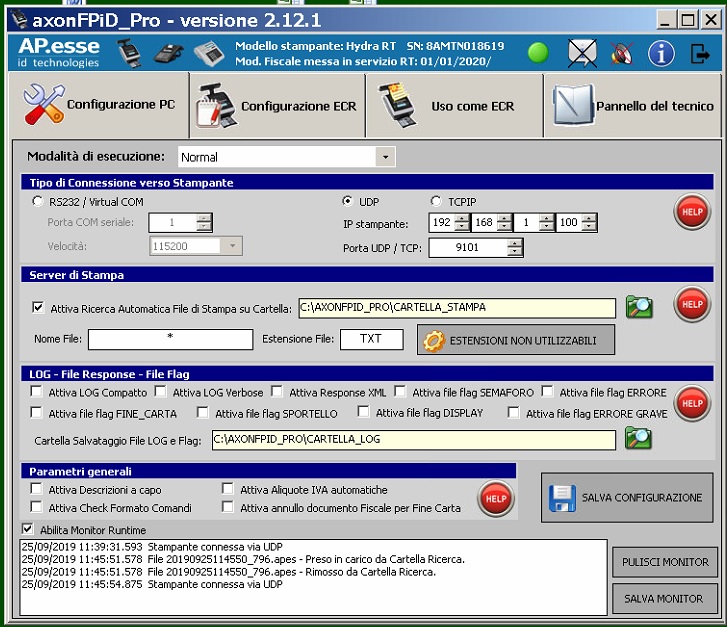Select the TCPIP radio button
Image resolution: width=727 pixels, height=627 pixels.
tap(435, 201)
